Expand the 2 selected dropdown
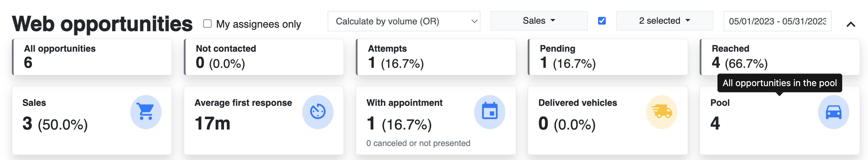This screenshot has height=160, width=868. coord(664,21)
